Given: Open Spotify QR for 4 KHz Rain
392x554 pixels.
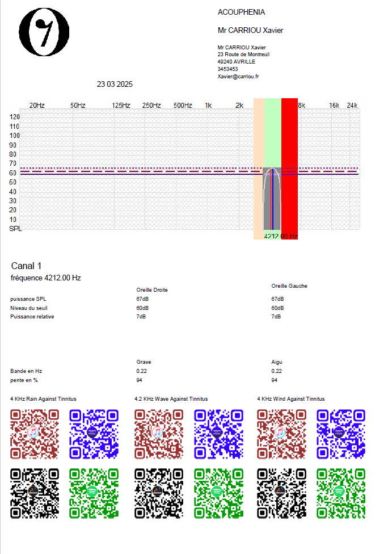Looking at the screenshot, I should [x=94, y=493].
